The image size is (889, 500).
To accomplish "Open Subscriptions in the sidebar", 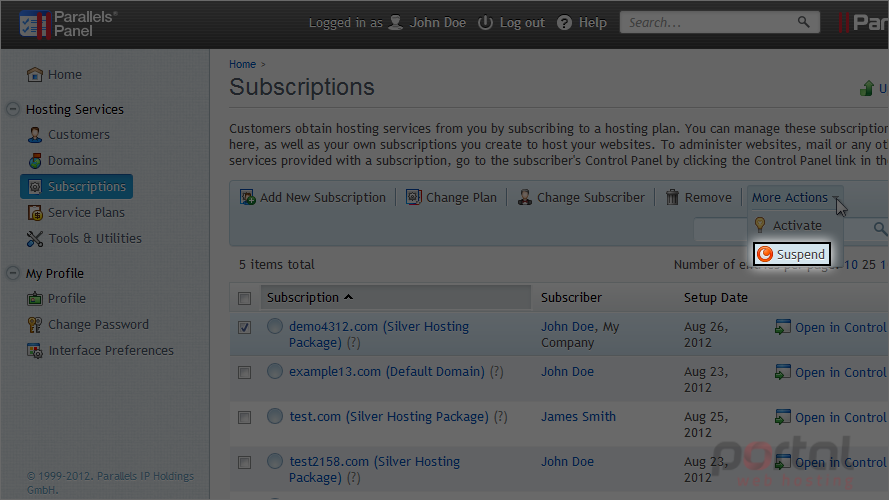I will coord(77,187).
